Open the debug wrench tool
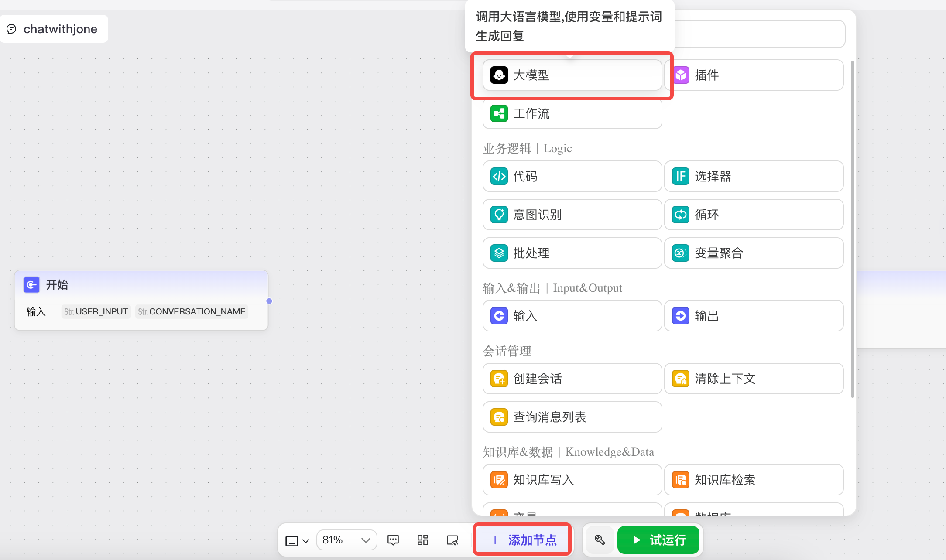The width and height of the screenshot is (946, 560). click(600, 540)
